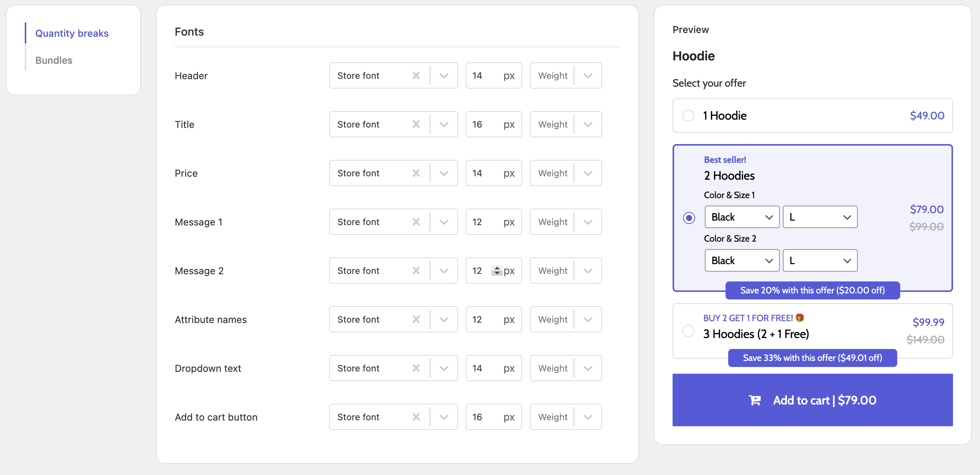Image resolution: width=980 pixels, height=475 pixels.
Task: Expand the Color dropdown for Color & Size 2
Action: (741, 260)
